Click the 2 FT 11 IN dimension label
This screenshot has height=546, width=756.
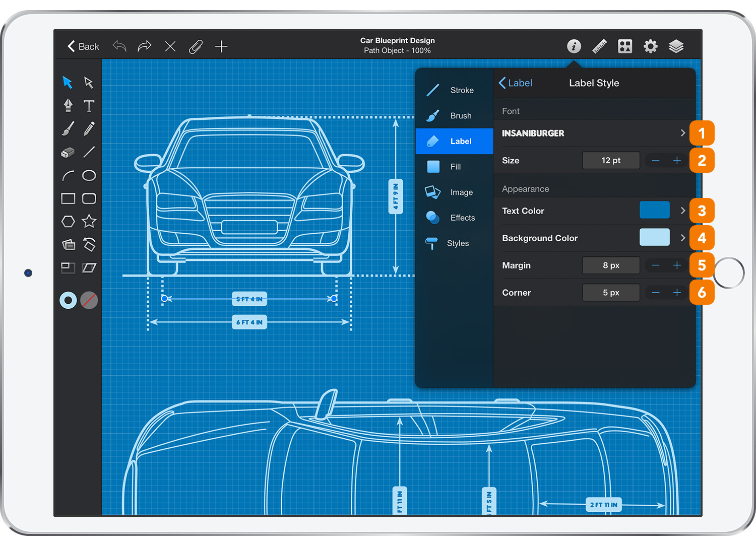coord(603,505)
